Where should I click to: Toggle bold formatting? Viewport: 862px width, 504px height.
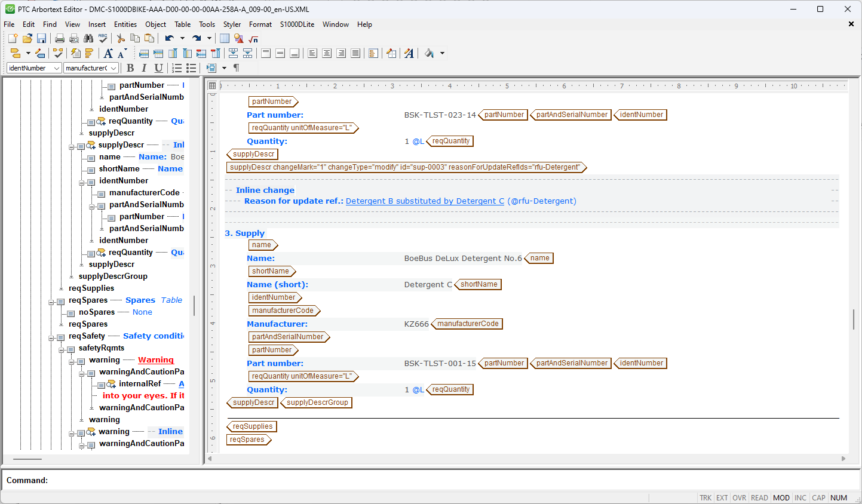[130, 68]
